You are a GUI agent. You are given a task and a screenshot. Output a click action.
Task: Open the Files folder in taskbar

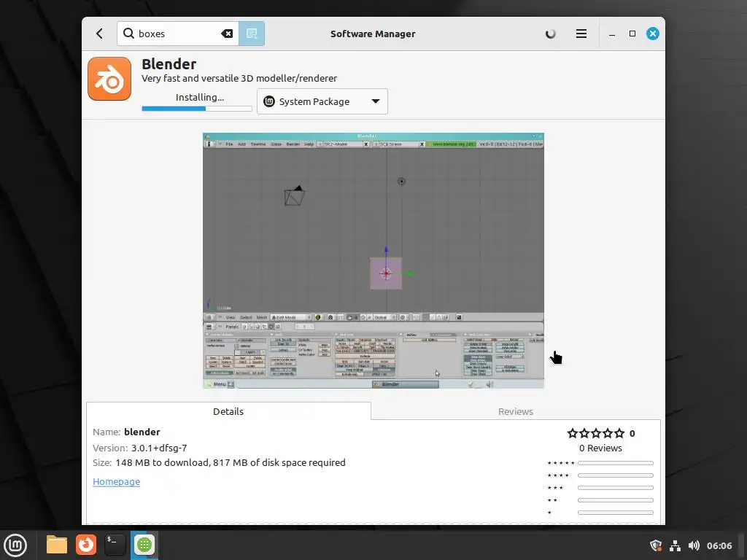pyautogui.click(x=57, y=545)
